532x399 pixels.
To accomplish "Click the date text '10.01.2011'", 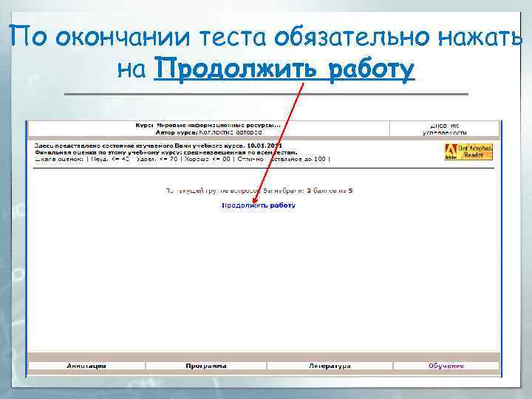I will coord(265,146).
